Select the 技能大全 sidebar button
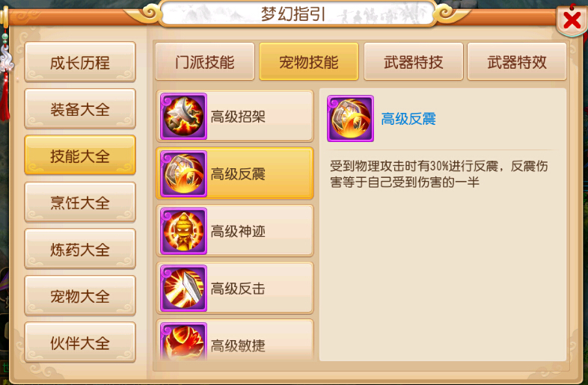The image size is (588, 385). tap(80, 155)
